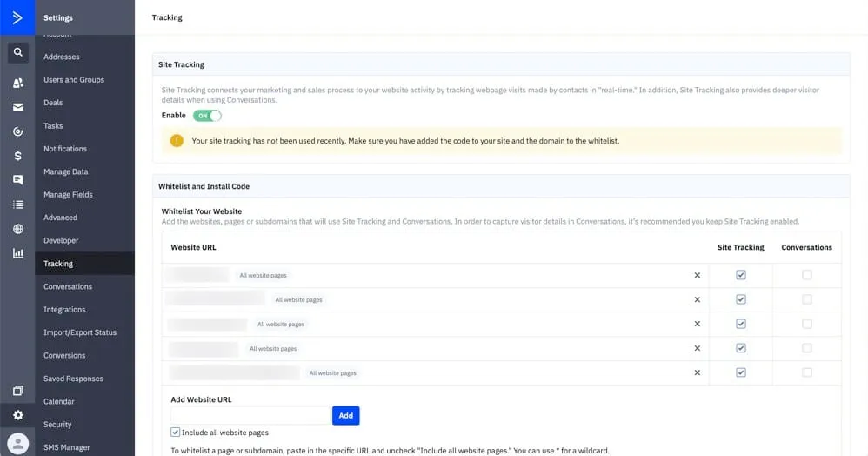Go to Developer settings

click(x=61, y=240)
